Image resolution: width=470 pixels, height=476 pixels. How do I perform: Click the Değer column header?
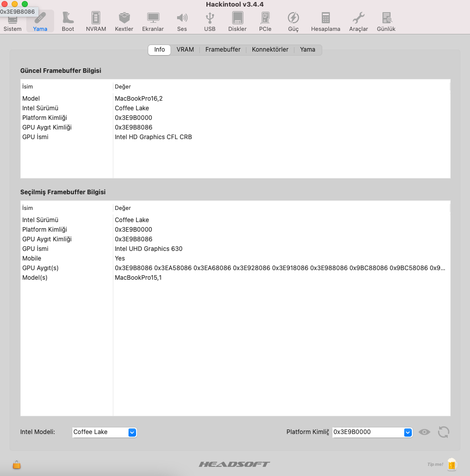click(x=123, y=208)
